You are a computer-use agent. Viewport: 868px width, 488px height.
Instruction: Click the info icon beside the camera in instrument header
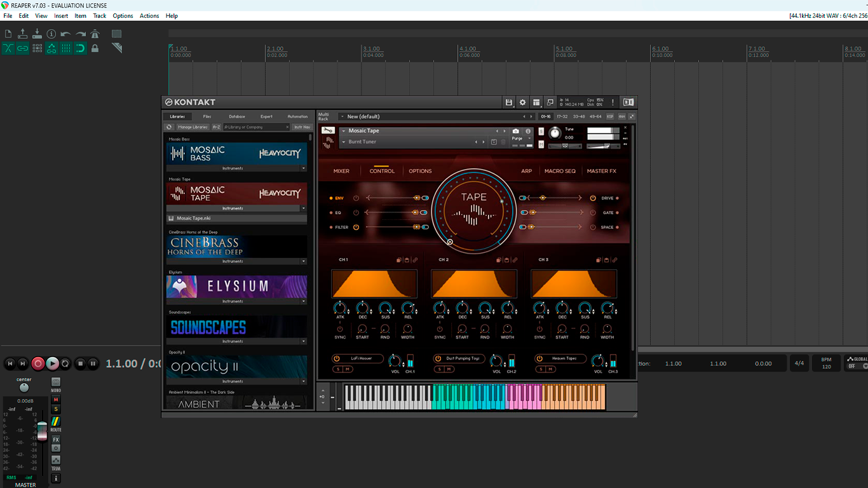(528, 131)
